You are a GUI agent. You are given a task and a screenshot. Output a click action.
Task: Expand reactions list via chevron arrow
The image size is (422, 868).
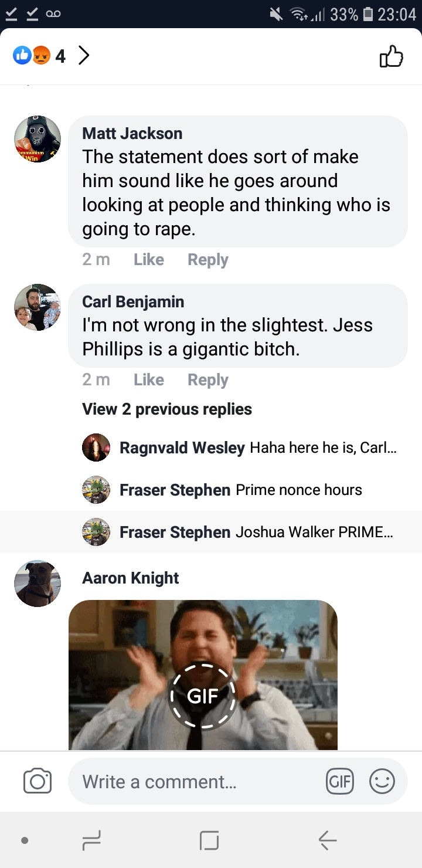tap(84, 56)
